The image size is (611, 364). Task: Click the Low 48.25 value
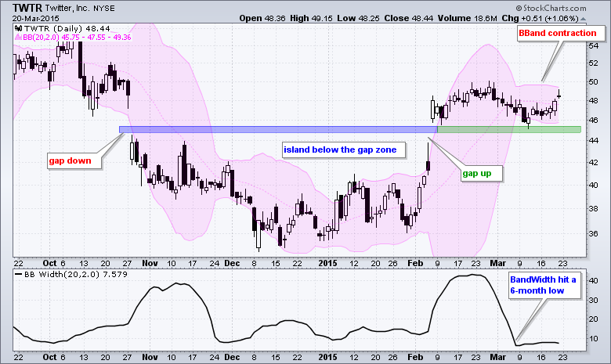click(358, 18)
